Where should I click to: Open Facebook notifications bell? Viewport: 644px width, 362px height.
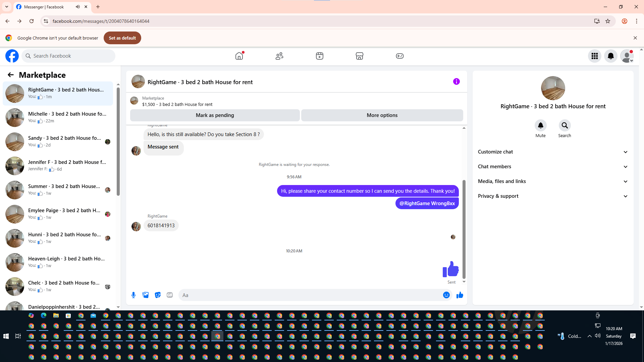pos(610,56)
